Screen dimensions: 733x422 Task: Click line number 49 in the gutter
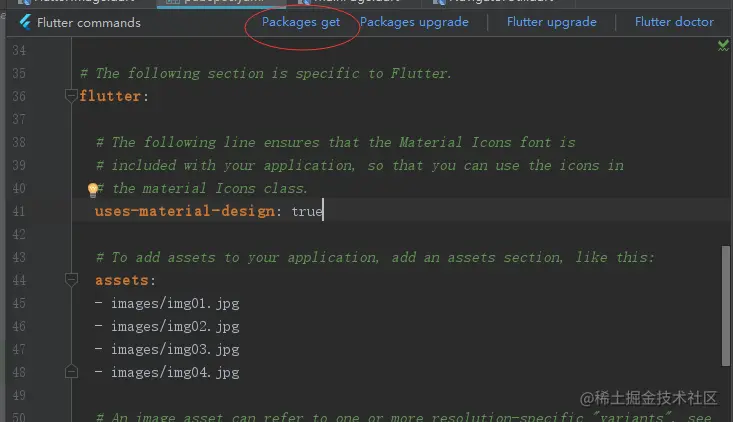coord(19,395)
